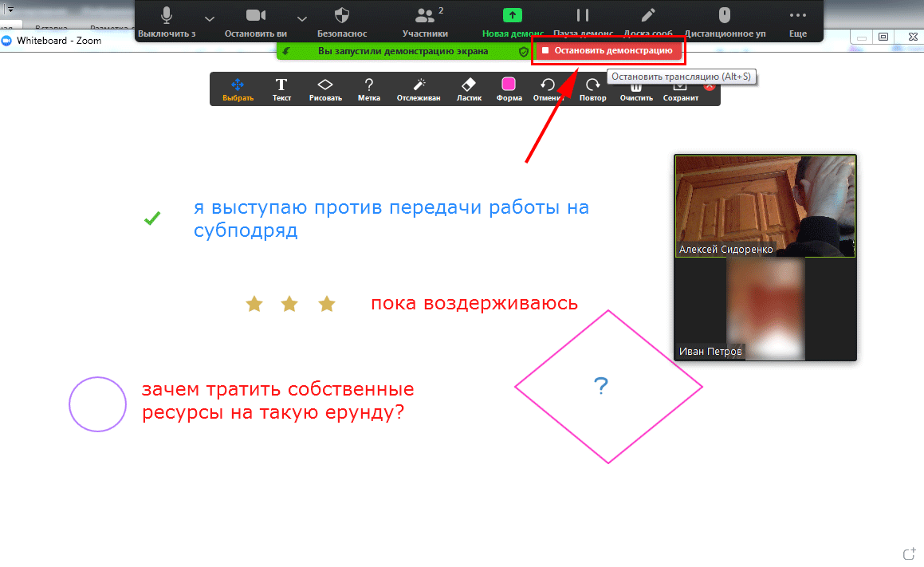The width and height of the screenshot is (924, 567).
Task: Open the Участники participants panel
Action: point(425,18)
